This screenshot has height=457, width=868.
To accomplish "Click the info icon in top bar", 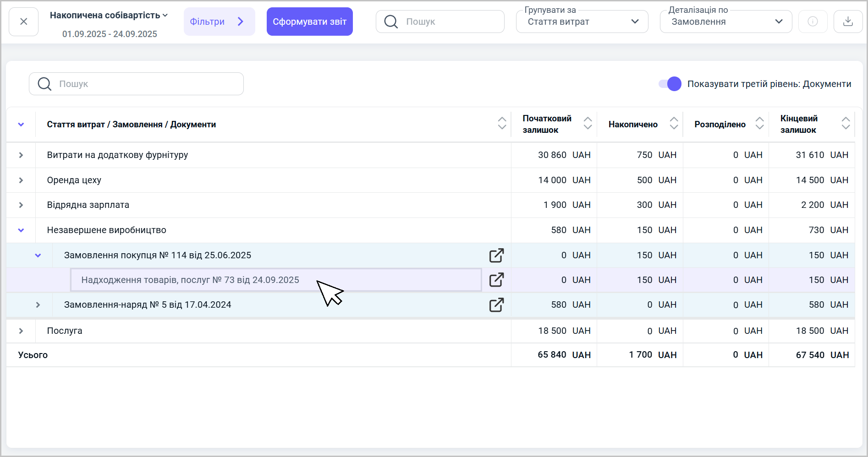I will 813,22.
